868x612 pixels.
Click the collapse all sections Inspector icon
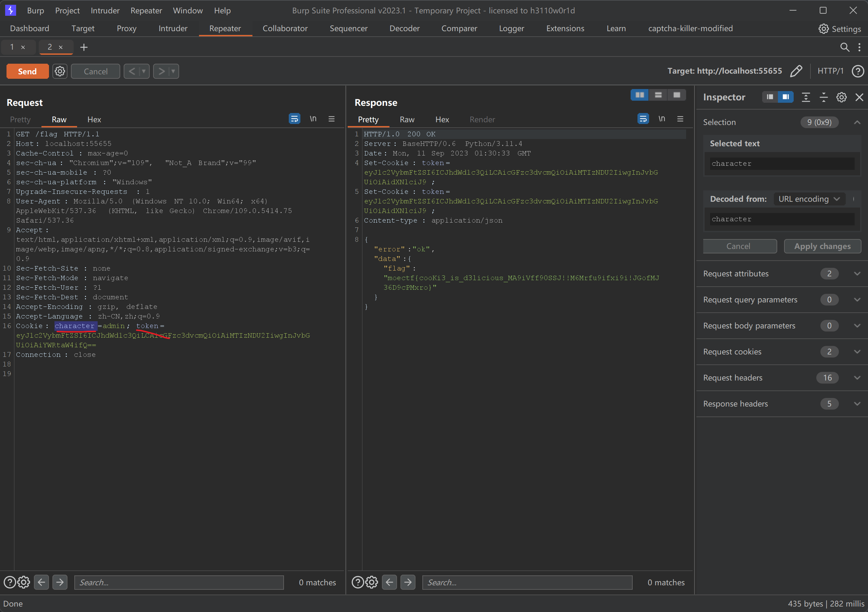[x=823, y=97]
